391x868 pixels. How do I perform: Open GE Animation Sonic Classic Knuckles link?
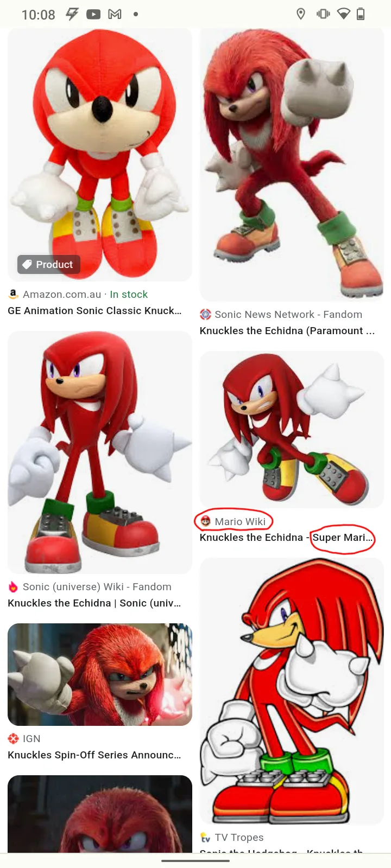click(x=95, y=310)
